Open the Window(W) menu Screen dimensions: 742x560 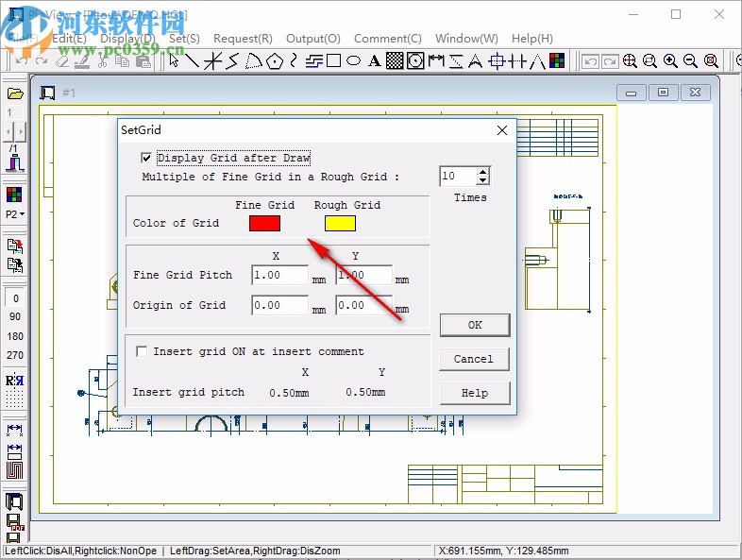(466, 39)
